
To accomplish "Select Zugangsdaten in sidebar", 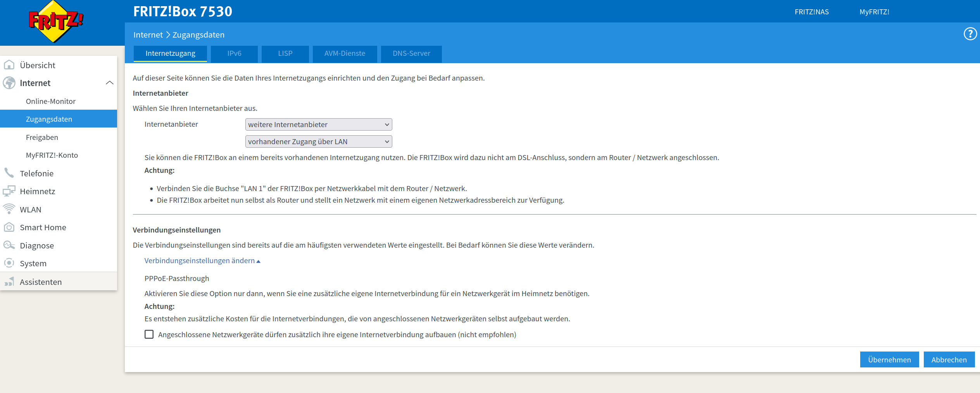I will pos(59,119).
